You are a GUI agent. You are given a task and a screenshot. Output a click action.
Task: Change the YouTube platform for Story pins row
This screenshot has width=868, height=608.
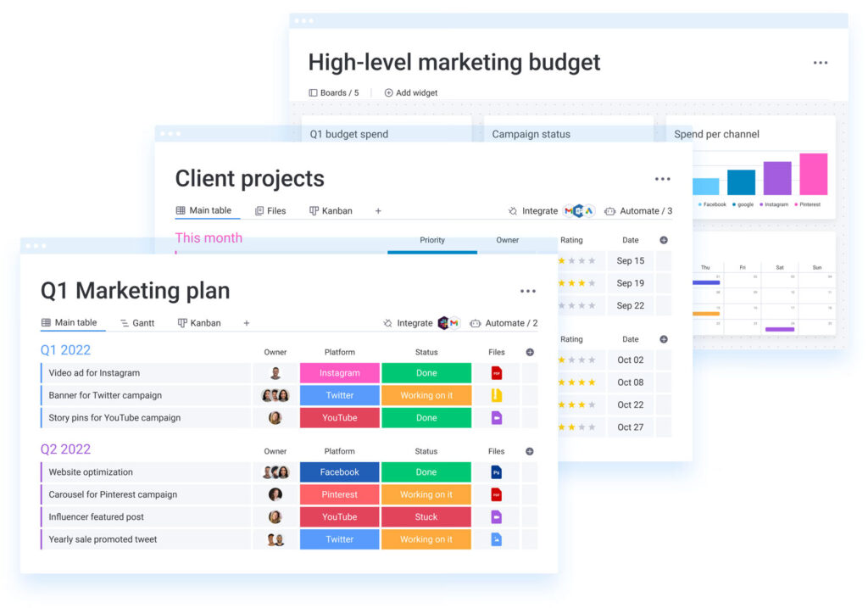(340, 417)
